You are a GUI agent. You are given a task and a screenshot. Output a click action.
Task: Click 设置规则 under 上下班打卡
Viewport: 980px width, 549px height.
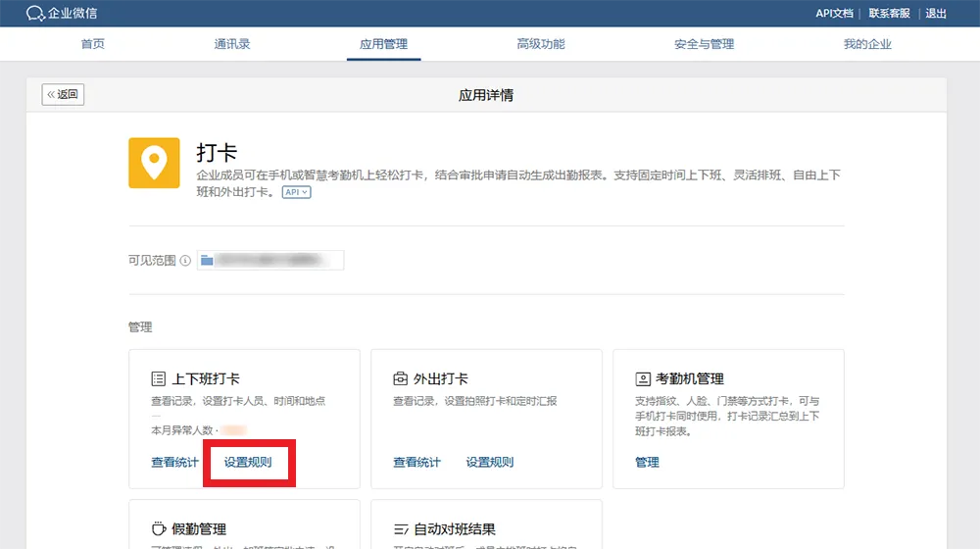(248, 462)
